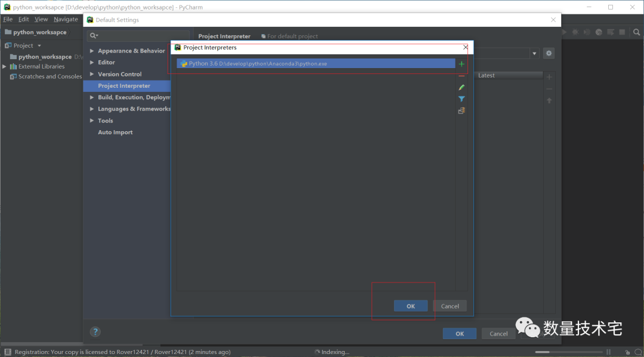Click the lock icon in status bar

[627, 352]
